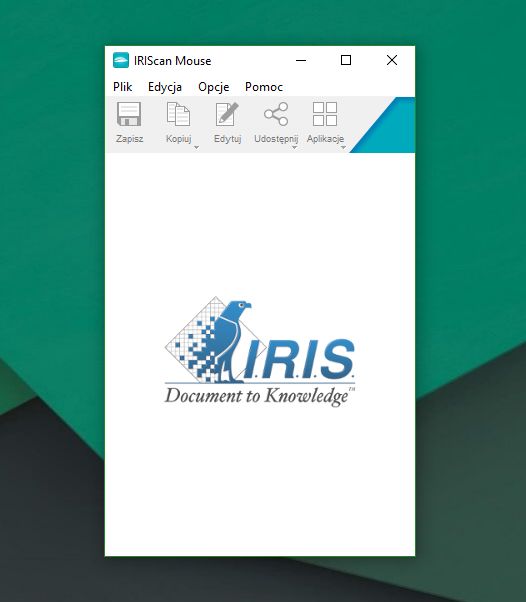Close the IRIScan Mouse window
This screenshot has width=526, height=602.
point(392,60)
